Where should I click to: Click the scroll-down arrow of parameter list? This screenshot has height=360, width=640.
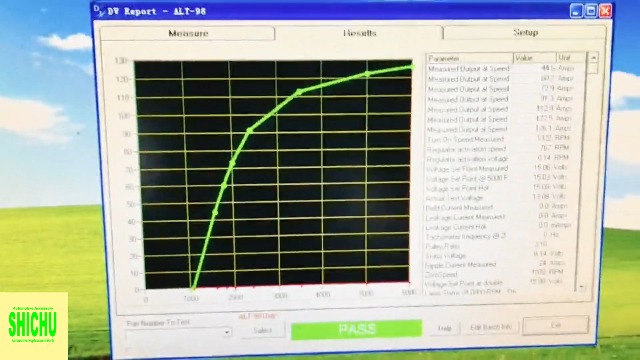[581, 287]
